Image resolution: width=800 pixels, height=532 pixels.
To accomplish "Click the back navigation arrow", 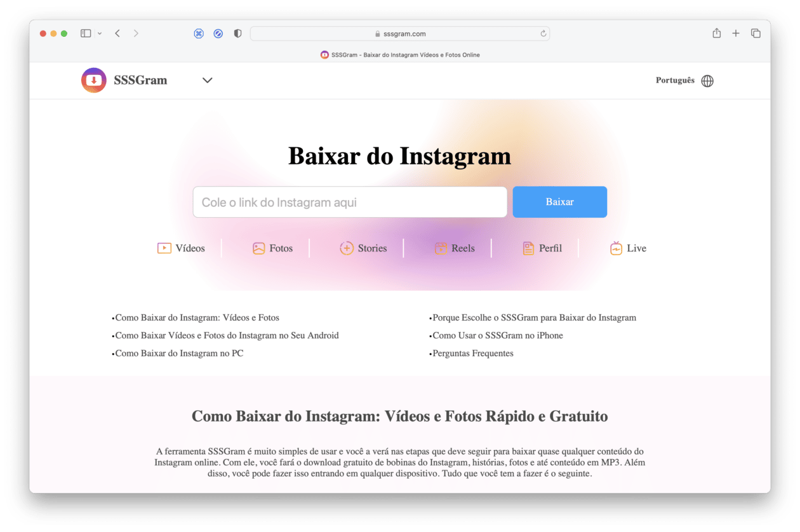I will coord(117,33).
